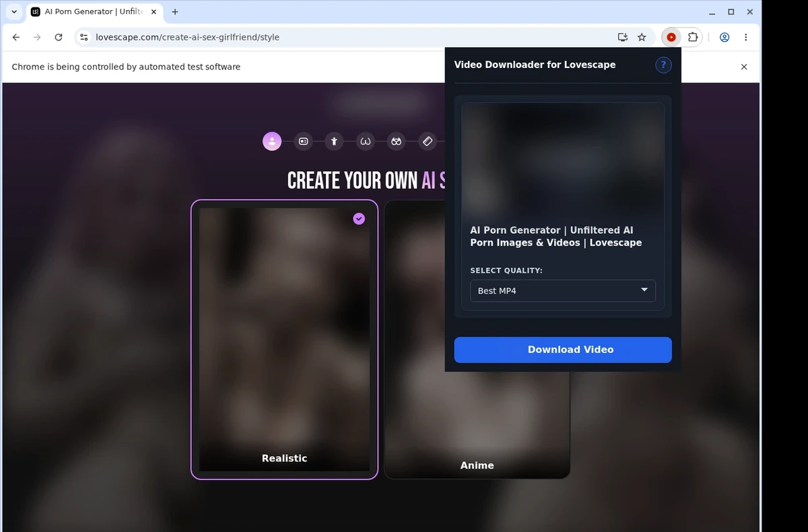808x532 pixels.
Task: Click the Download Video button
Action: click(563, 350)
